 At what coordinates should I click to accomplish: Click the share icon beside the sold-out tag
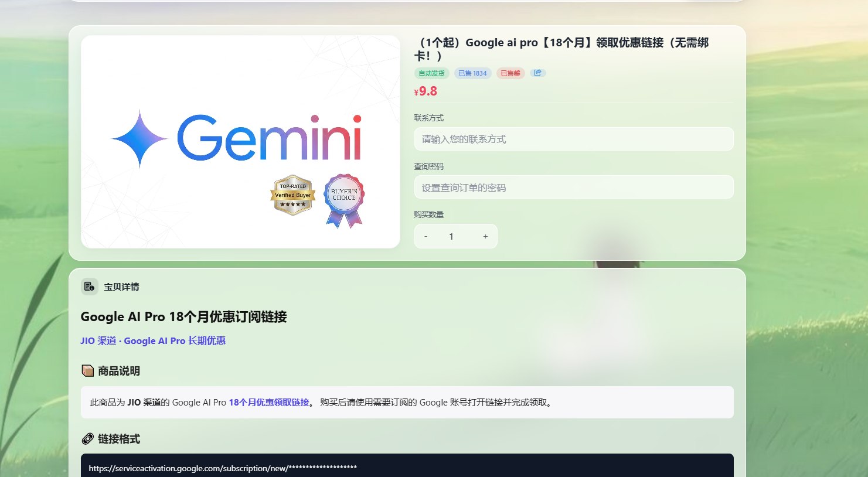click(537, 73)
